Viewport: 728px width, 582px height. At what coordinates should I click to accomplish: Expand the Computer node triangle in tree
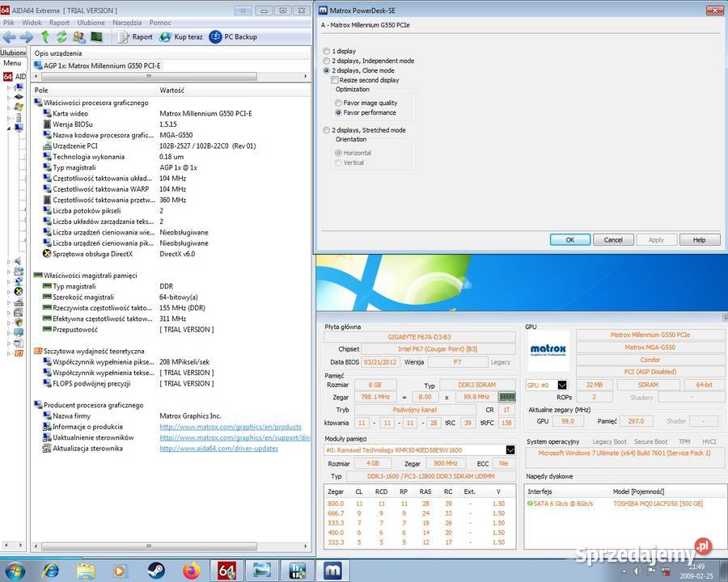[x=8, y=87]
